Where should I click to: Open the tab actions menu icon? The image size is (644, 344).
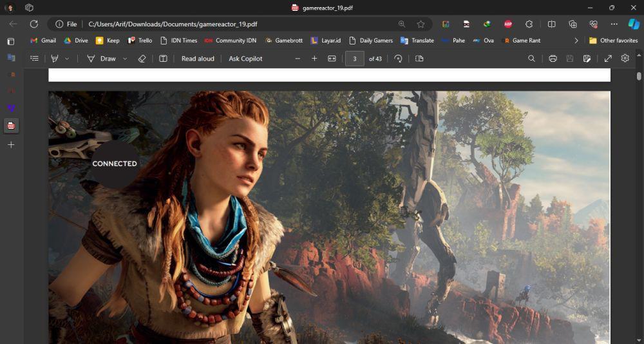[x=11, y=41]
